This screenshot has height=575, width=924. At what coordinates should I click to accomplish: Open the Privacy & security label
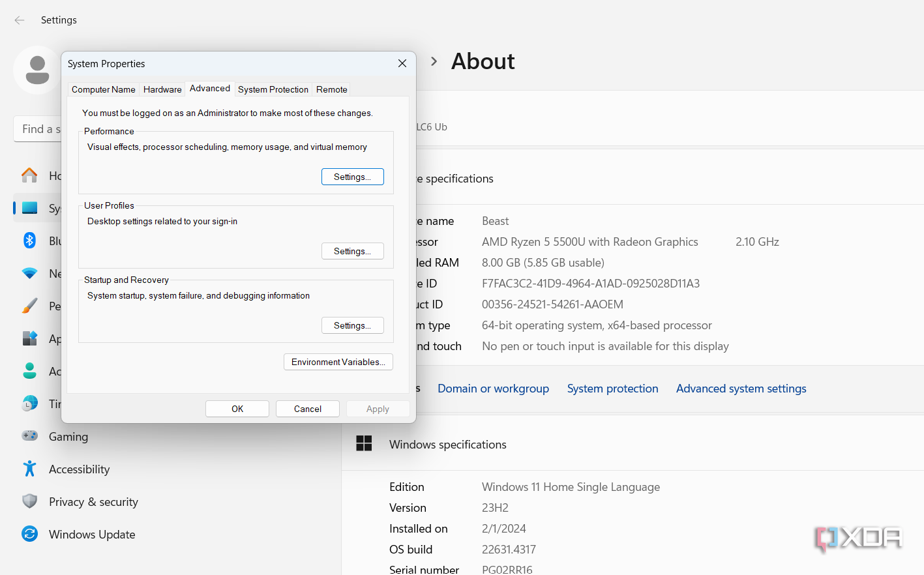pyautogui.click(x=93, y=502)
